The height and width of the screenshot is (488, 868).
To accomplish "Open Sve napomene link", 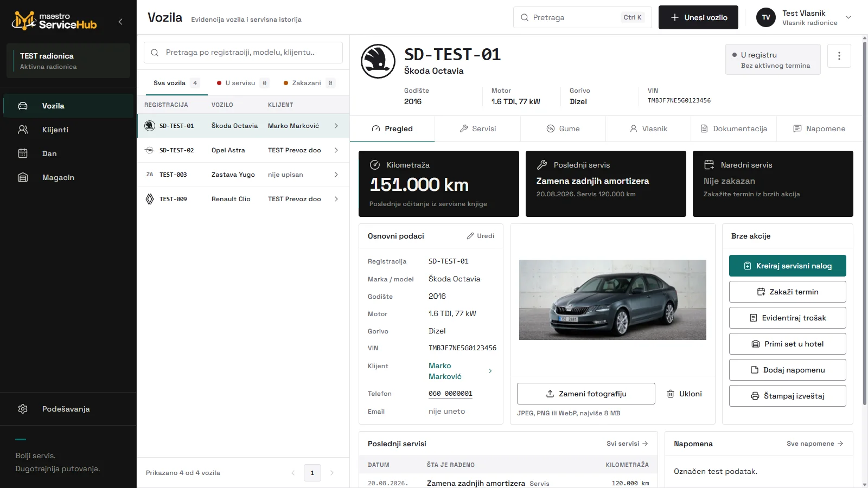I will coord(815,444).
